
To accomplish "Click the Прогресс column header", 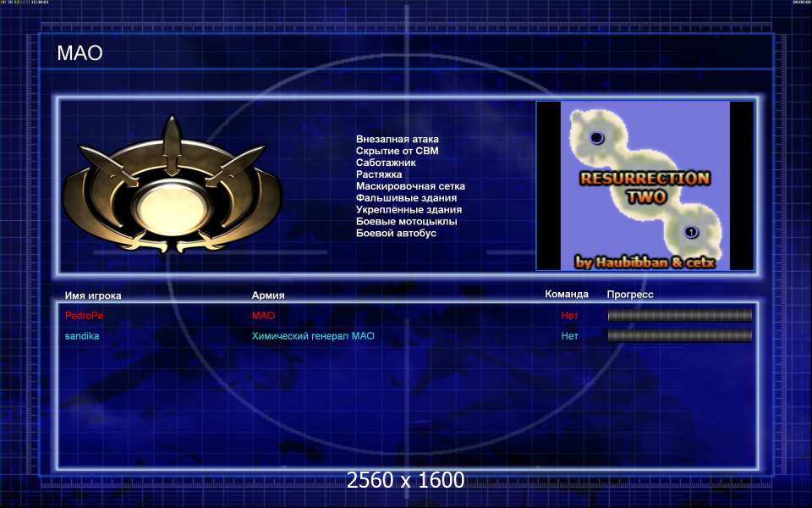I will point(630,295).
